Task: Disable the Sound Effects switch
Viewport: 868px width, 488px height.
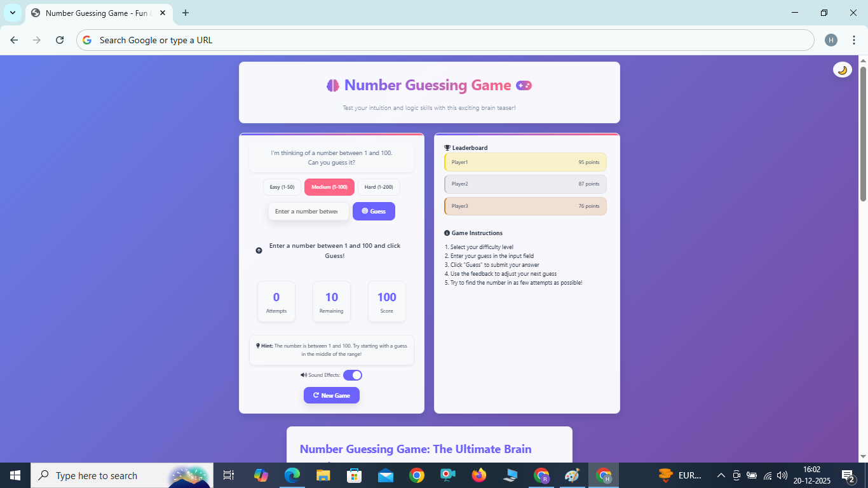Action: click(353, 375)
